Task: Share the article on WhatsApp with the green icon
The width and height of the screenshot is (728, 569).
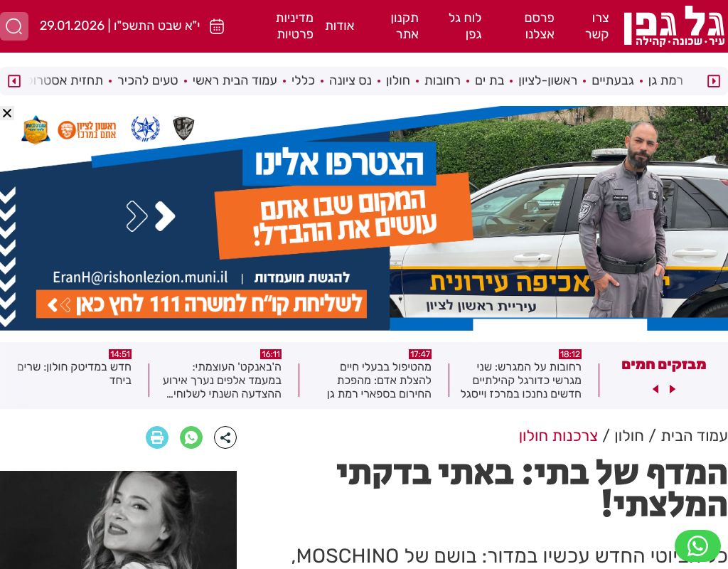Action: 191,437
